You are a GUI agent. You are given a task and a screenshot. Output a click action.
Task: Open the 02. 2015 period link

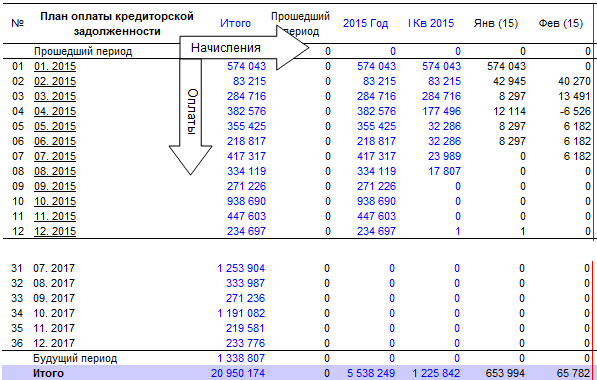coord(55,81)
